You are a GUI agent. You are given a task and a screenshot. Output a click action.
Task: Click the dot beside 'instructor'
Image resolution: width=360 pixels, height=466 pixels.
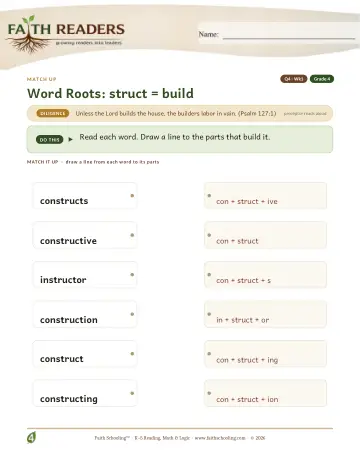(132, 275)
